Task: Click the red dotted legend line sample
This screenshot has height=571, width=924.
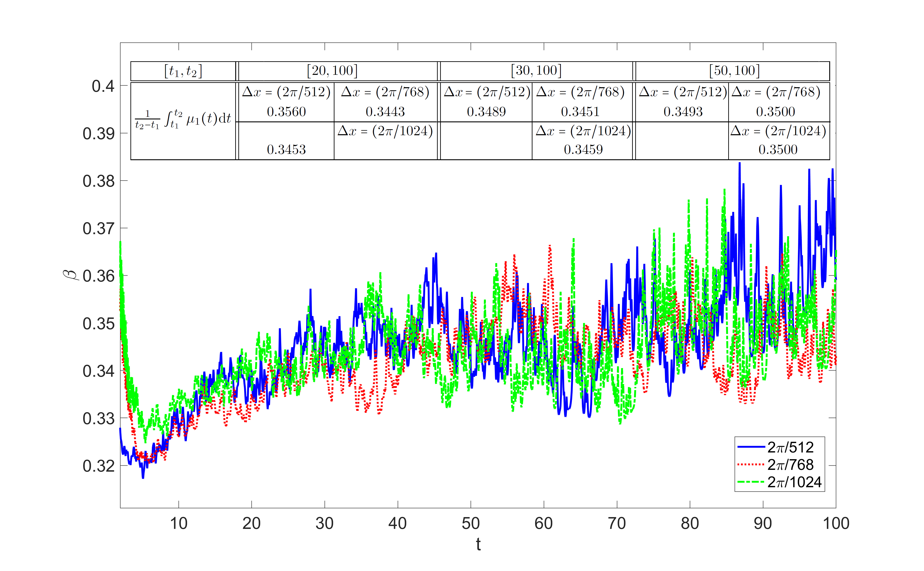Action: point(751,464)
